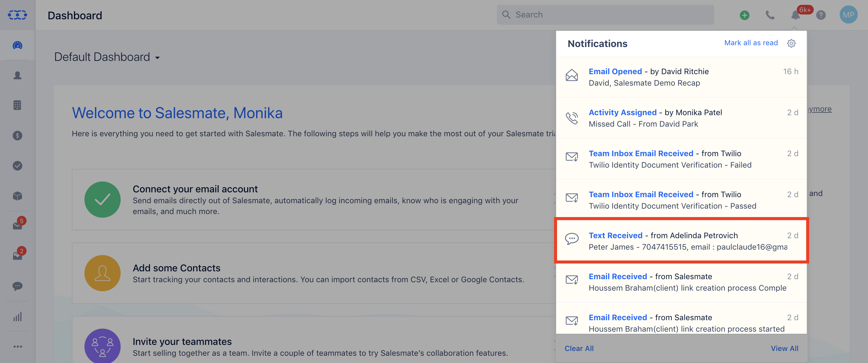The image size is (868, 363).
Task: Click the purple Invite teammates icon
Action: pyautogui.click(x=103, y=346)
